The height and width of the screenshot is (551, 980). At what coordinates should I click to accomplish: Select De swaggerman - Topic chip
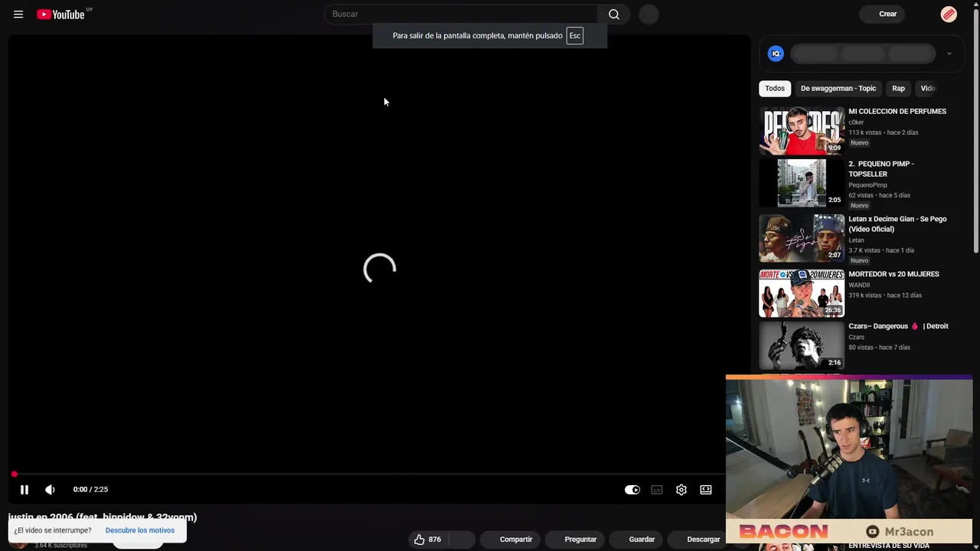tap(838, 88)
